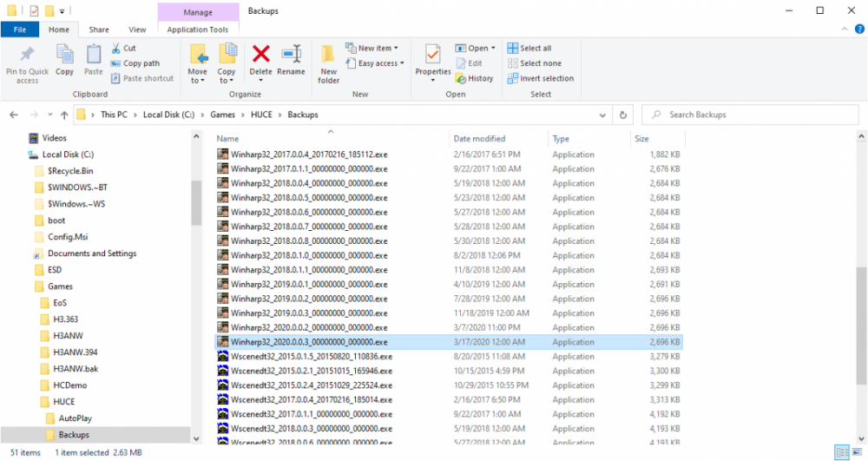868x461 pixels.
Task: Click the Paste ribbon icon
Action: [x=94, y=54]
